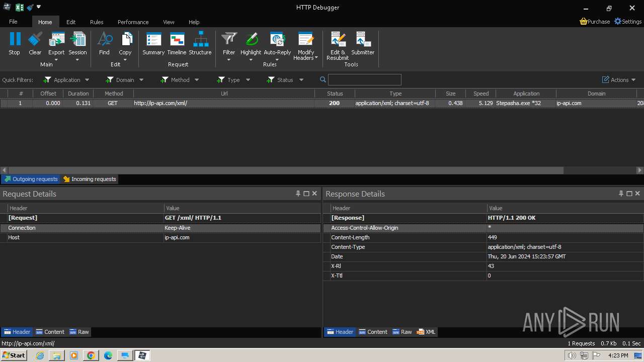The image size is (644, 362).
Task: Expand the Copy dropdown arrow
Action: [125, 60]
